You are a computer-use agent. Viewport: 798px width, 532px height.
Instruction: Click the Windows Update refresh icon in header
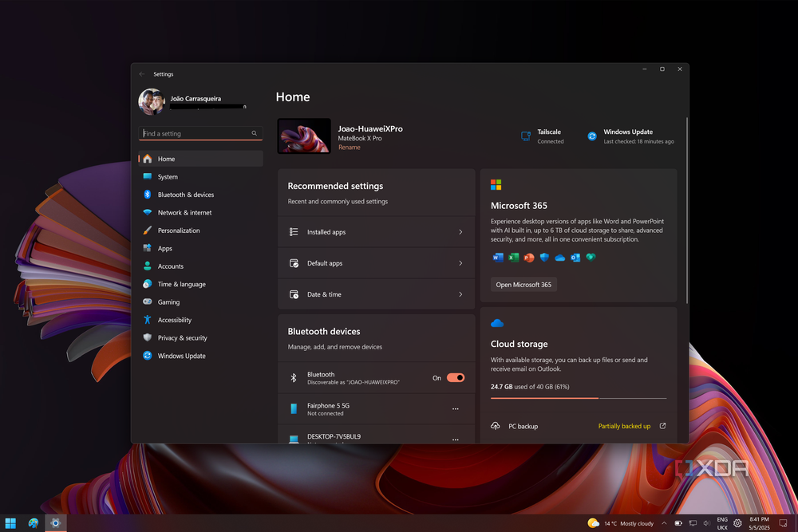pyautogui.click(x=592, y=136)
